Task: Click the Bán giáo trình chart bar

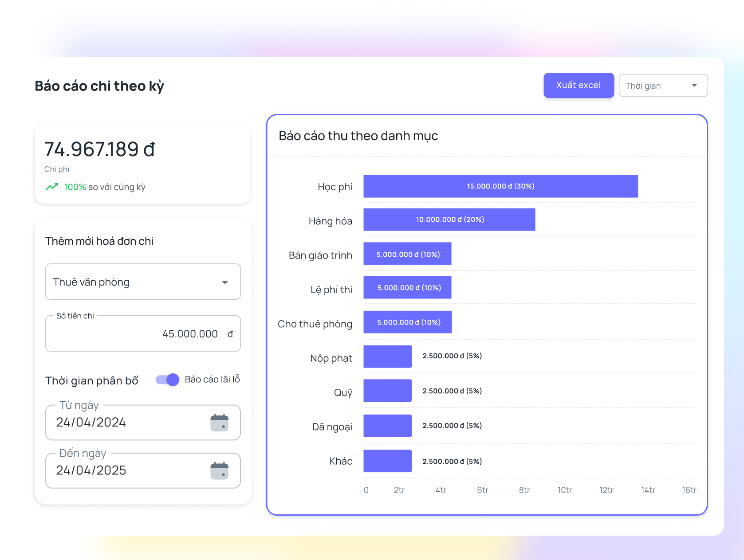Action: tap(407, 254)
